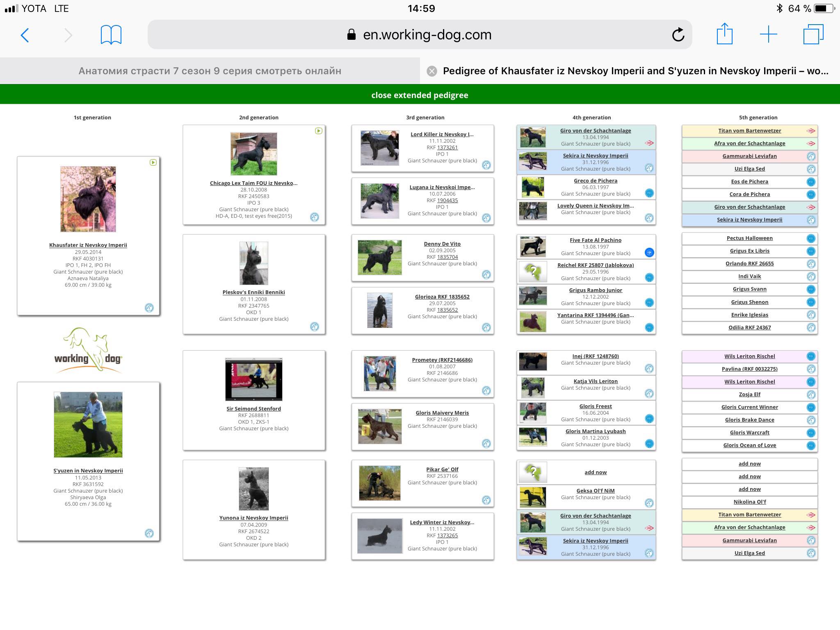Select the Pedigree of Khausfater tab
840x630 pixels.
point(630,71)
